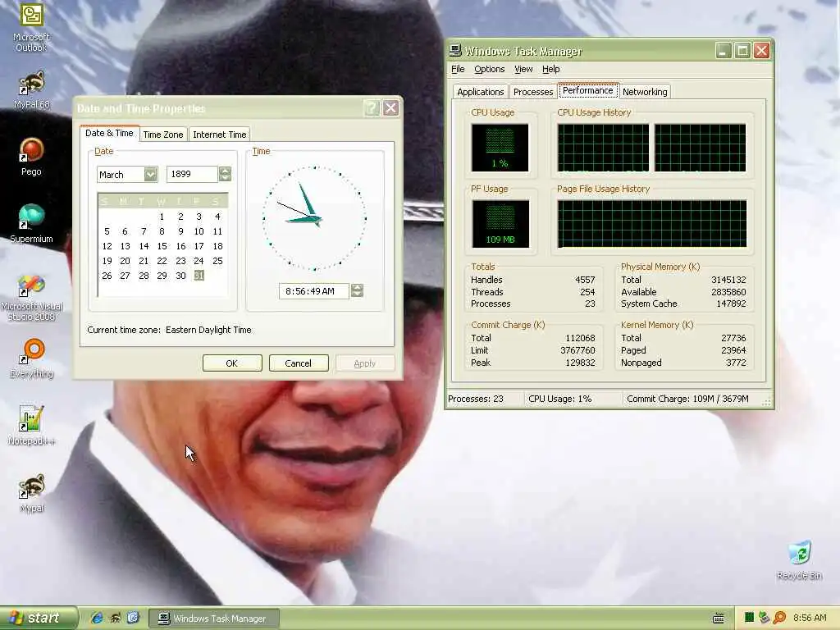The image size is (840, 630).
Task: Open Task Manager Options menu
Action: click(489, 69)
